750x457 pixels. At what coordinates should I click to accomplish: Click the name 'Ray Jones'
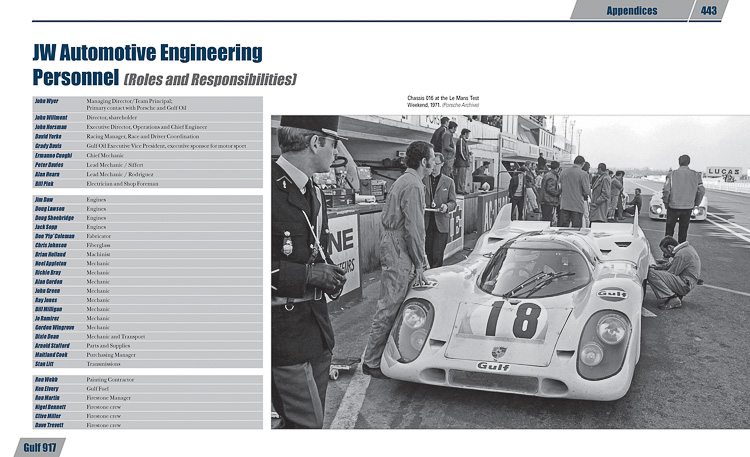tap(46, 300)
